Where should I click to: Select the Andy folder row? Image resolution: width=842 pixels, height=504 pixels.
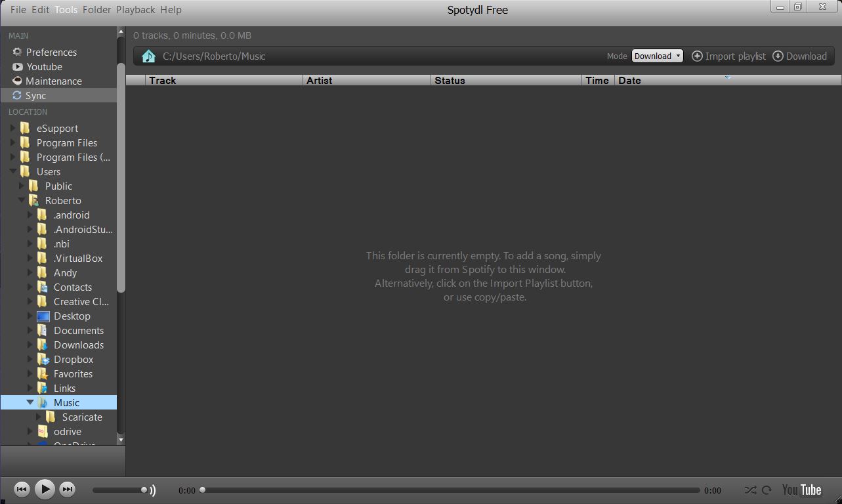click(x=58, y=272)
